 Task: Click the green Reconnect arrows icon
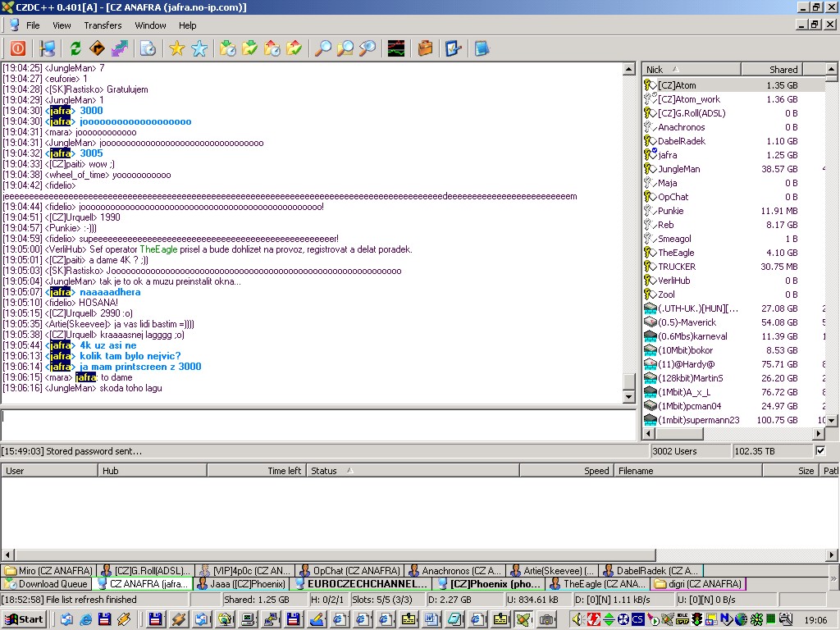(75, 48)
